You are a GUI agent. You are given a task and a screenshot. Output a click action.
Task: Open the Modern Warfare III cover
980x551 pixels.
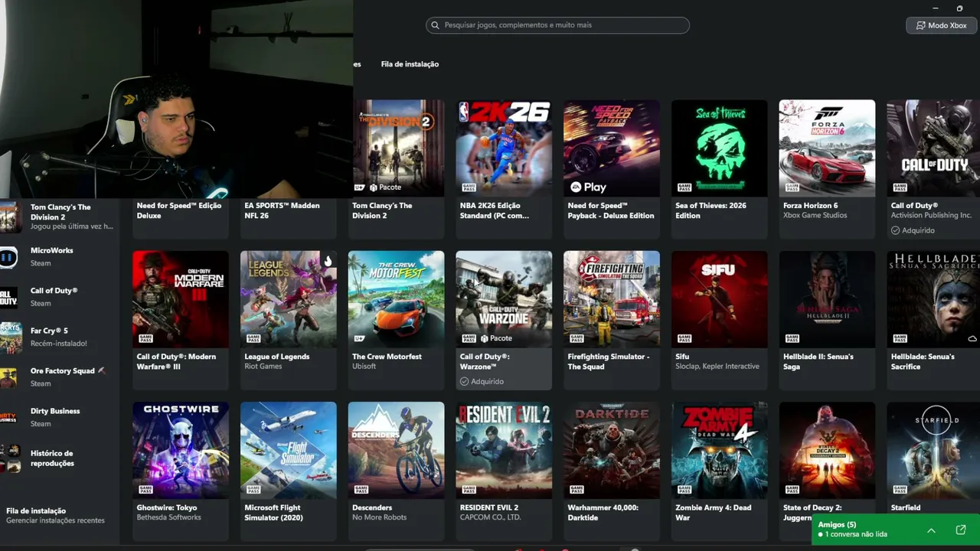pos(181,299)
